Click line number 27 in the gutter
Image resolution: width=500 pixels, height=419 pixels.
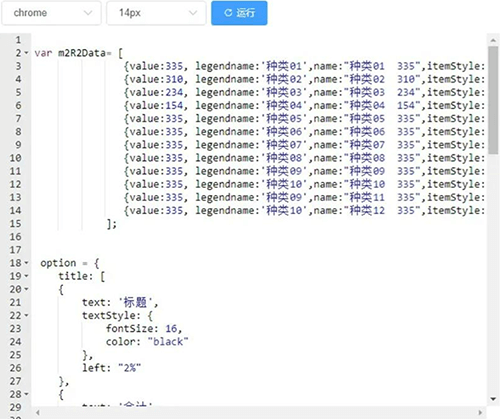click(15, 381)
